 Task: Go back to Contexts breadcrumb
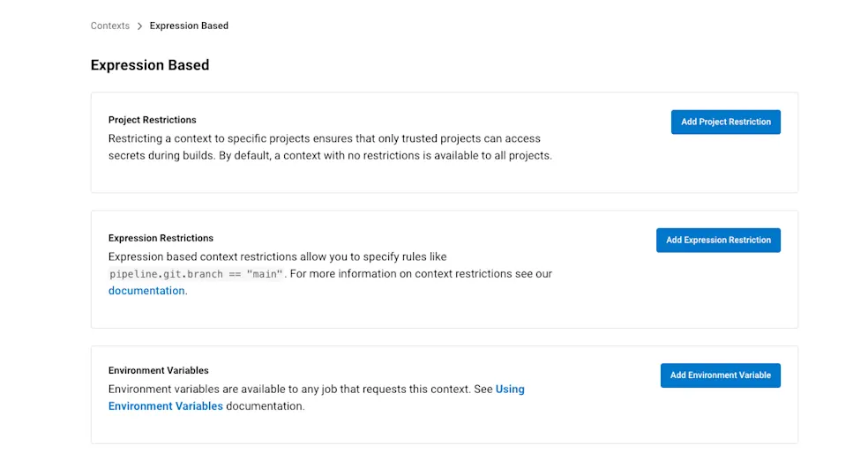pos(109,26)
